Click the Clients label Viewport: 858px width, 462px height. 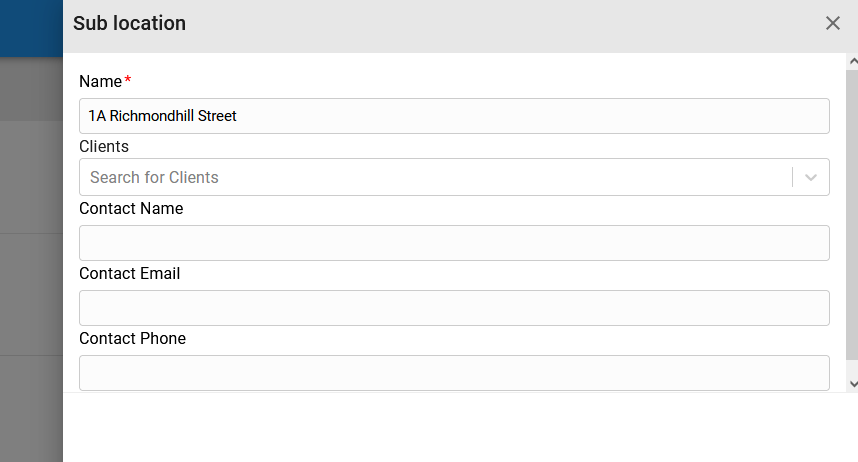pos(104,147)
